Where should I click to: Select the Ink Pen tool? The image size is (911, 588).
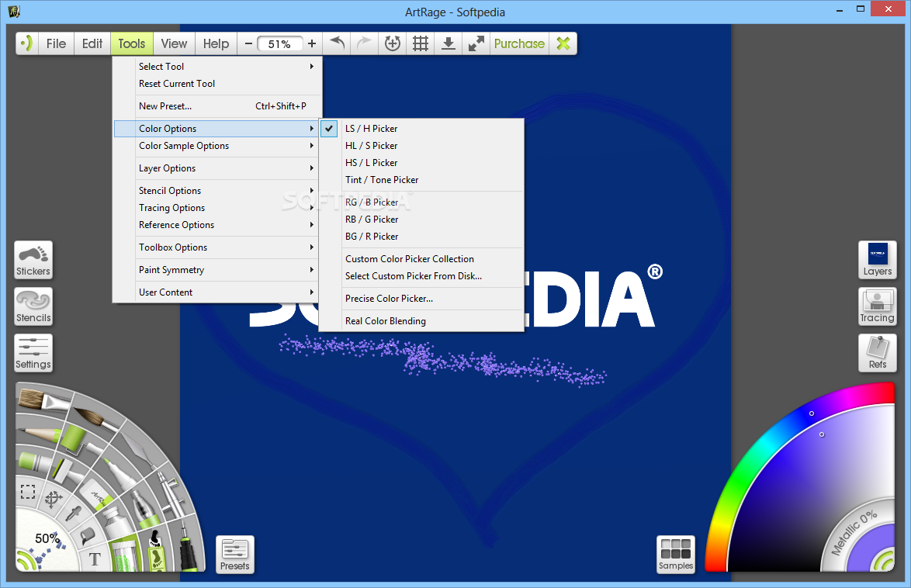click(187, 546)
